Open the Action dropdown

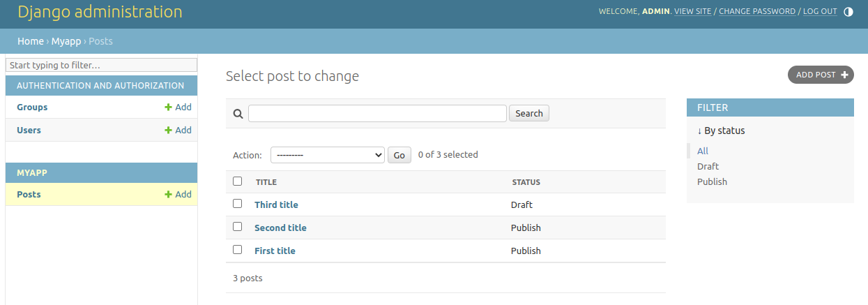pos(328,155)
